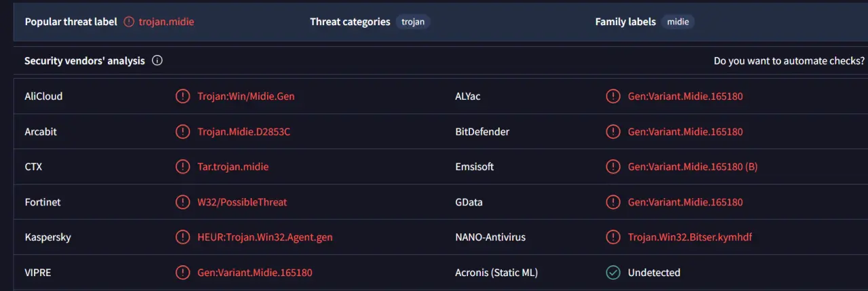The image size is (868, 291).
Task: Select the trojan threat category tag
Action: 413,22
